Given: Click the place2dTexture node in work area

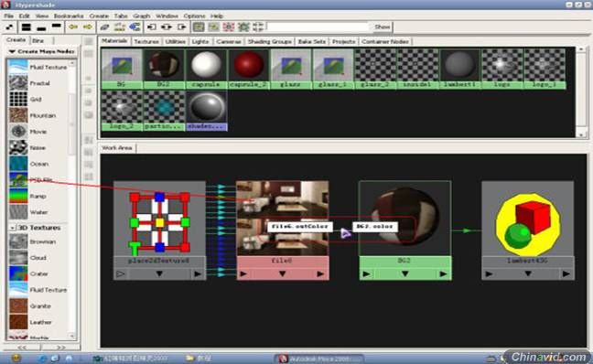Looking at the screenshot, I should point(159,222).
